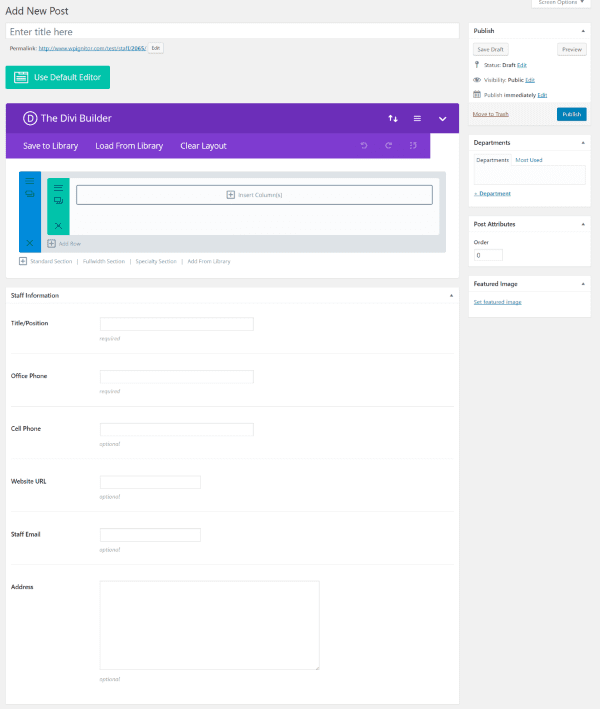Click the visibility eye icon
Image resolution: width=600 pixels, height=709 pixels.
pyautogui.click(x=477, y=80)
